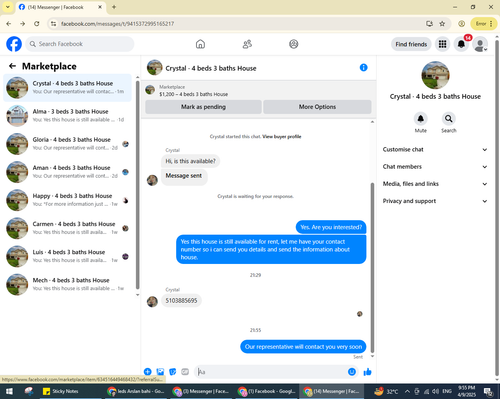Screen dimensions: 500x399
Task: Open the tab search dropdown arrow
Action: 7,7
